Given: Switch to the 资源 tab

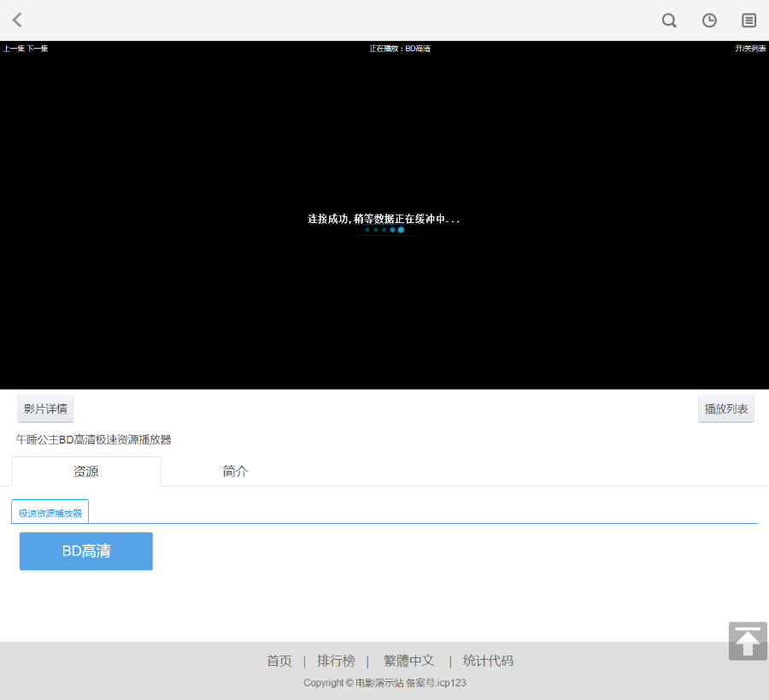Looking at the screenshot, I should tap(85, 472).
